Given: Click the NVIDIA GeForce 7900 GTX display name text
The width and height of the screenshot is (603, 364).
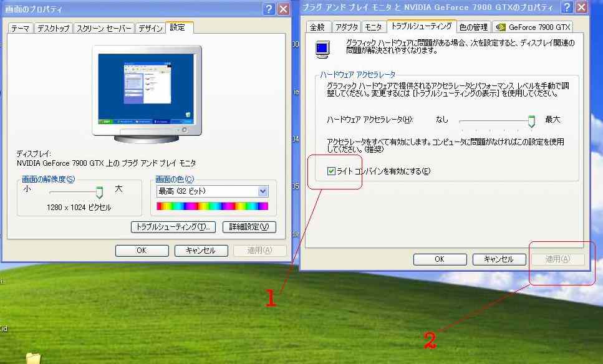Looking at the screenshot, I should pyautogui.click(x=106, y=163).
